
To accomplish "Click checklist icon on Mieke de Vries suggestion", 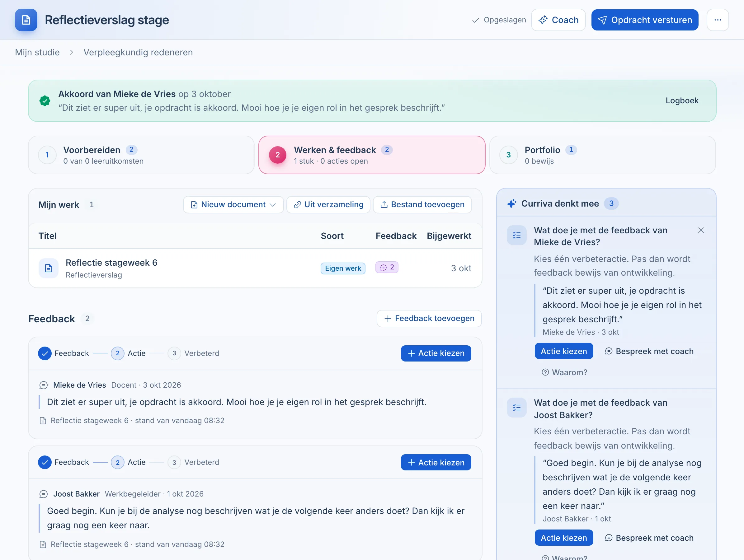I will (516, 235).
